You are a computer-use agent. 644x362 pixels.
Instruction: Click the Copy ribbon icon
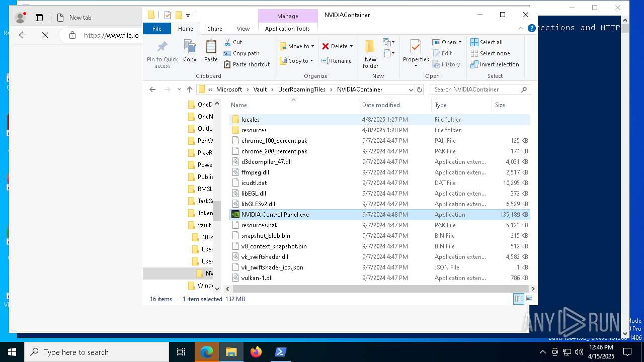(x=190, y=47)
